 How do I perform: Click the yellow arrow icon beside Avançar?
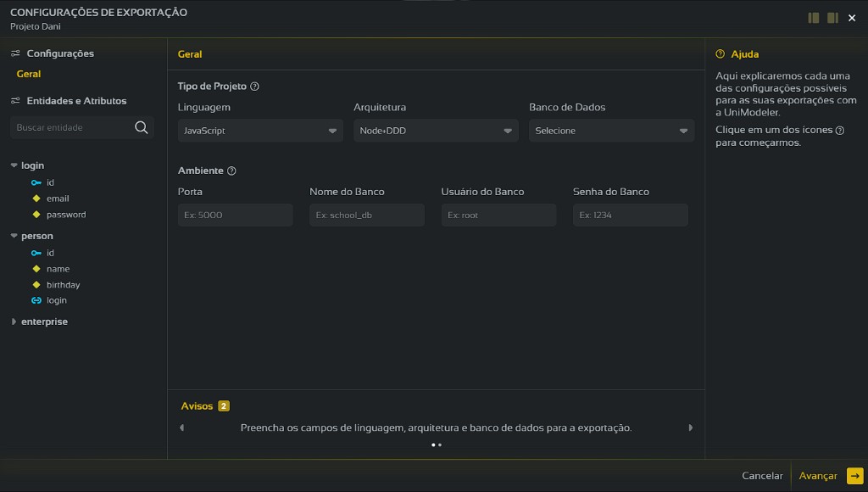click(854, 476)
